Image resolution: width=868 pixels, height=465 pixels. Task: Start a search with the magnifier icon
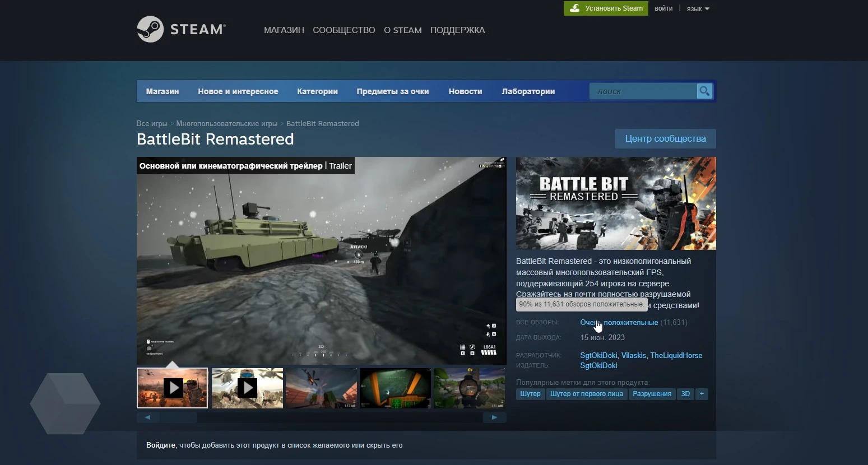704,91
